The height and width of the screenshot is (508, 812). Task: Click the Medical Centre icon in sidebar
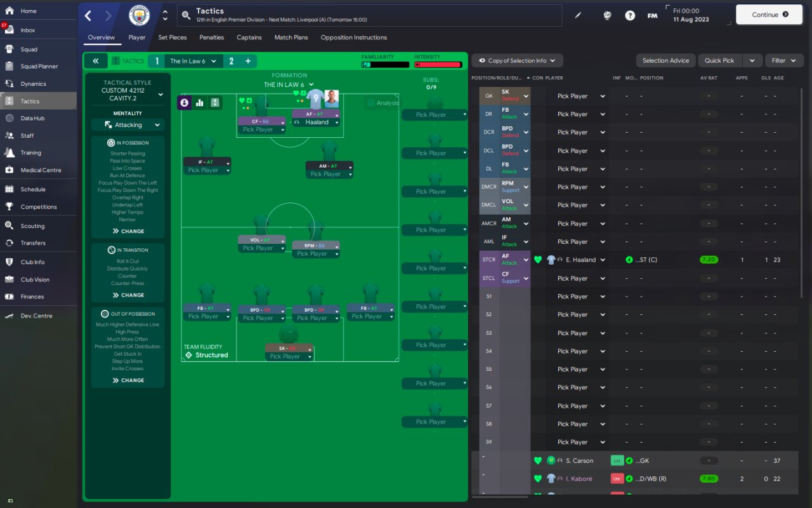click(x=10, y=170)
